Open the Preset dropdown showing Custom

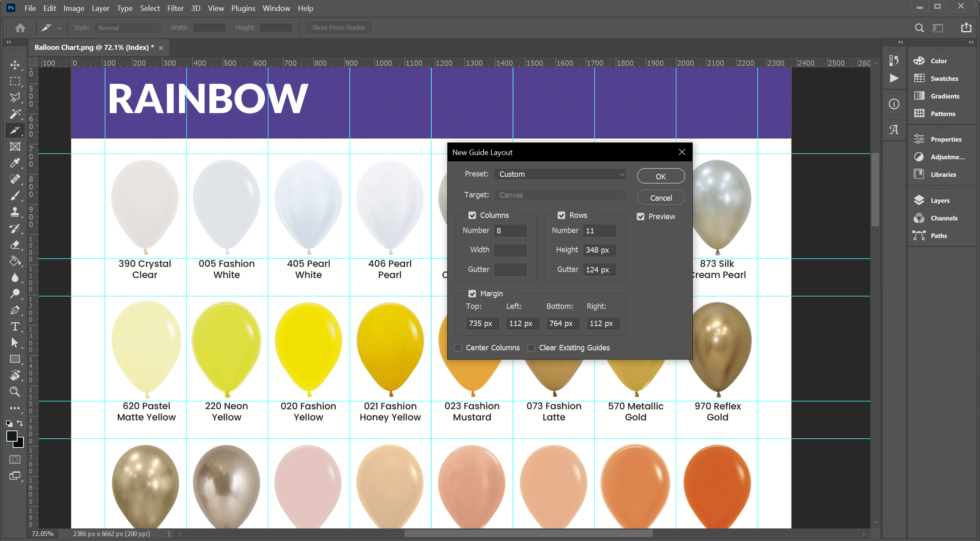click(560, 174)
